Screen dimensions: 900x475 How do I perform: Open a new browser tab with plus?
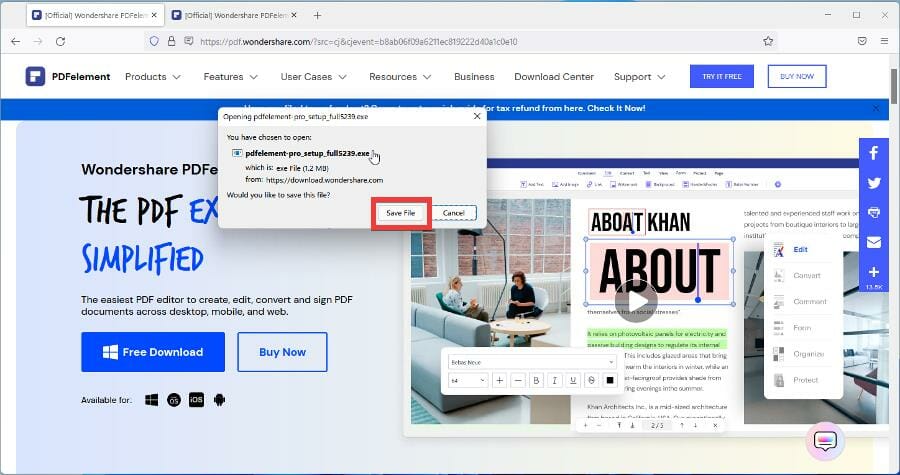pyautogui.click(x=317, y=15)
